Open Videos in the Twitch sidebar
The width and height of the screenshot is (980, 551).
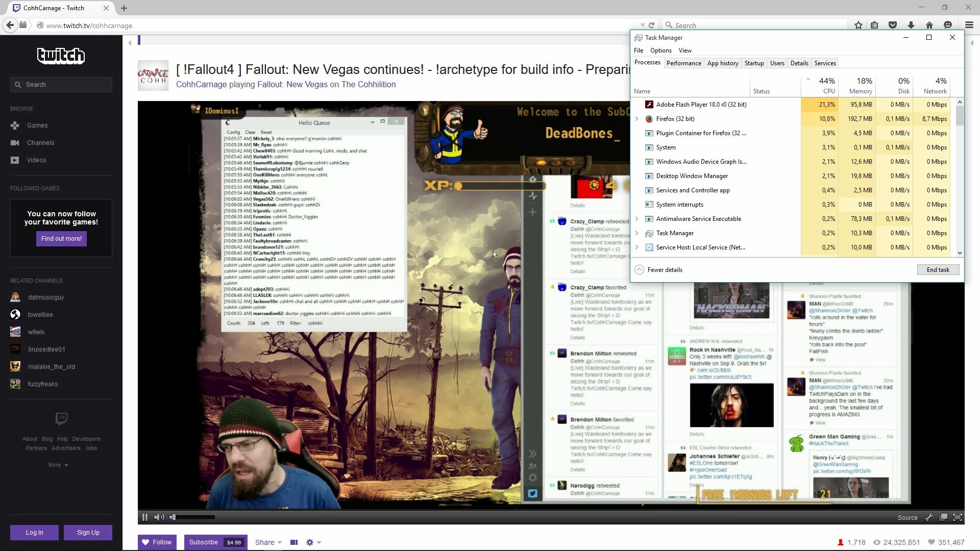pyautogui.click(x=36, y=160)
